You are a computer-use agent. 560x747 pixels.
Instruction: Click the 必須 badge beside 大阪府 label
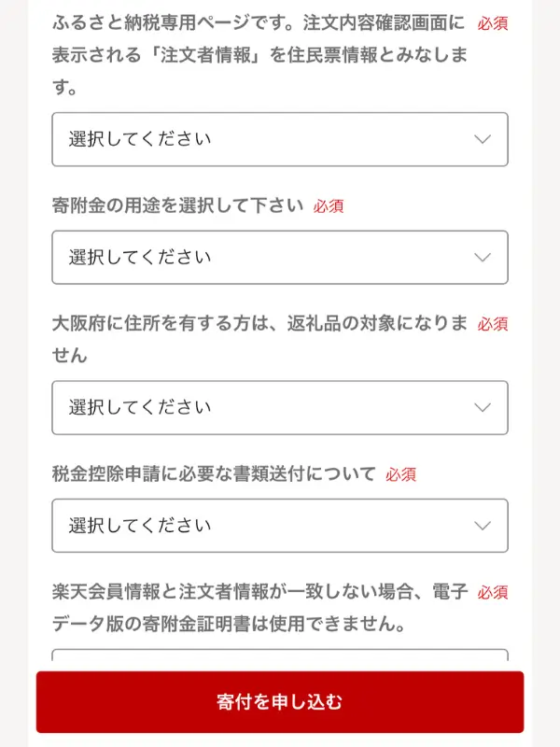493,324
